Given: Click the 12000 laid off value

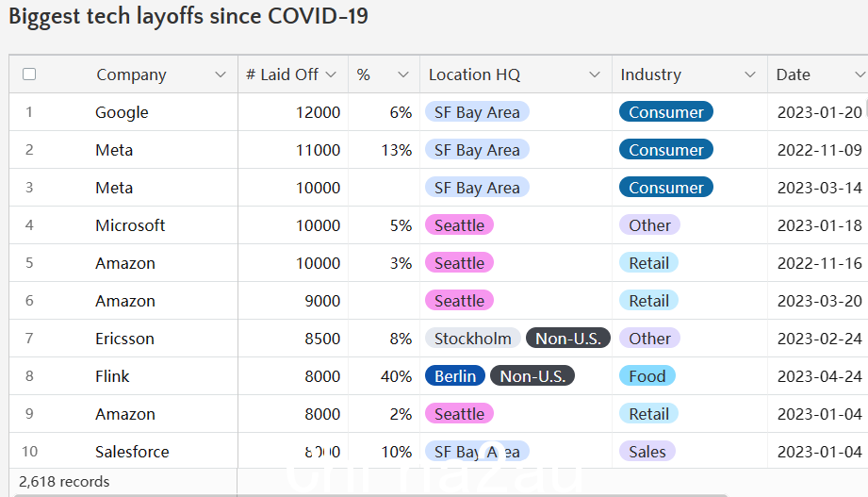Looking at the screenshot, I should point(318,112).
